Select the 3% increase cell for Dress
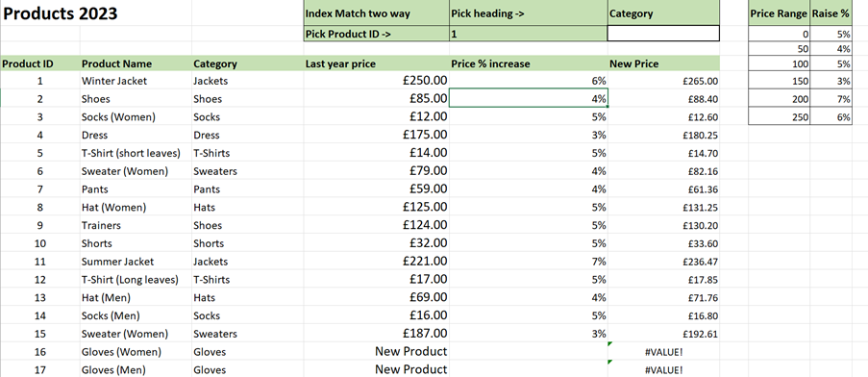Viewport: 868px width, 377px height. (x=528, y=135)
